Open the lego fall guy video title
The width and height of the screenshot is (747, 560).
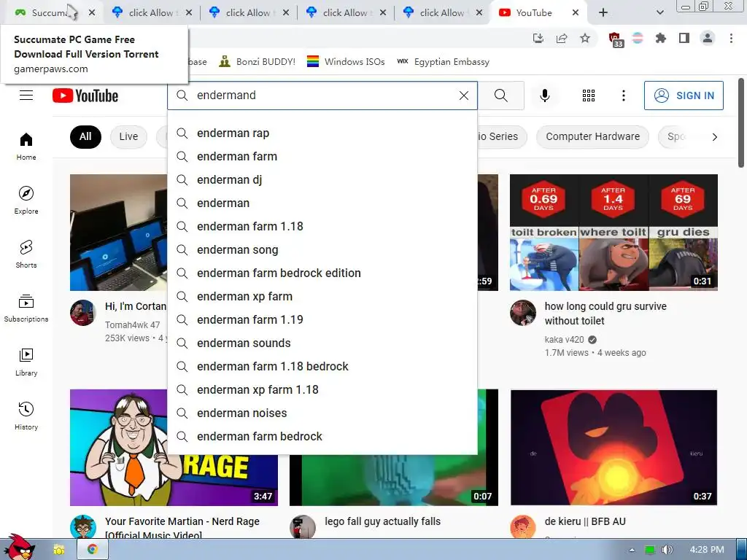coord(382,521)
